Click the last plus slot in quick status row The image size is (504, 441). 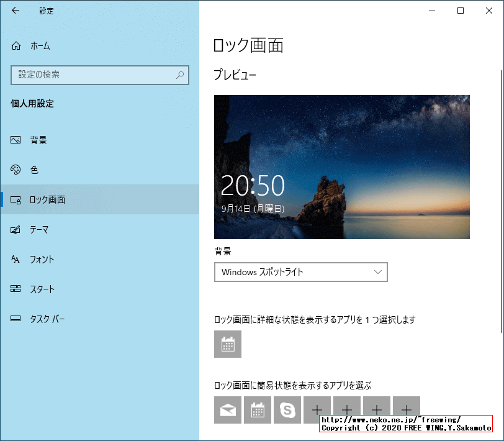(407, 409)
